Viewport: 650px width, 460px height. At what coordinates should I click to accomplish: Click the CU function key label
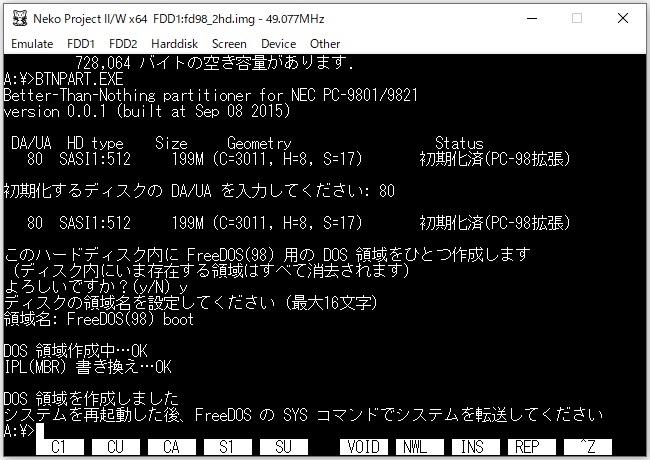[116, 447]
